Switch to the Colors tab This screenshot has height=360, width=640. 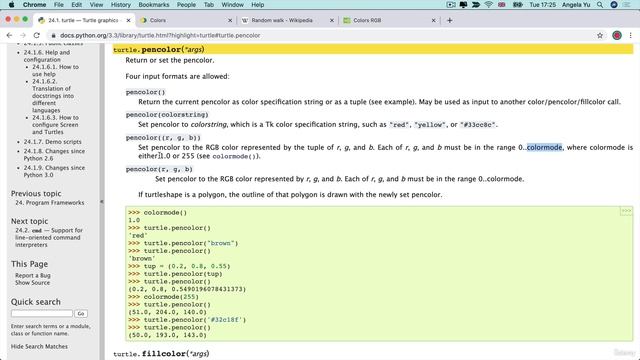tap(186, 20)
